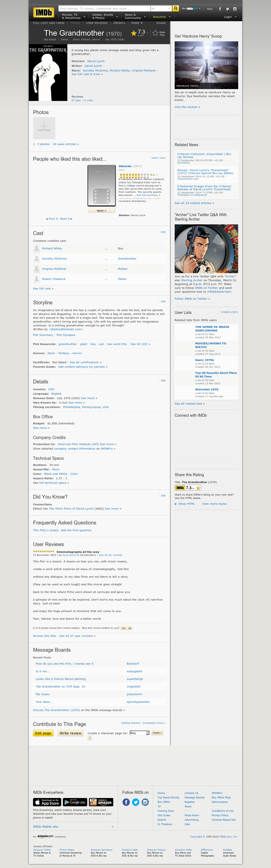
Task: Open the character page select showing Boy
Action: pyautogui.click(x=139, y=733)
